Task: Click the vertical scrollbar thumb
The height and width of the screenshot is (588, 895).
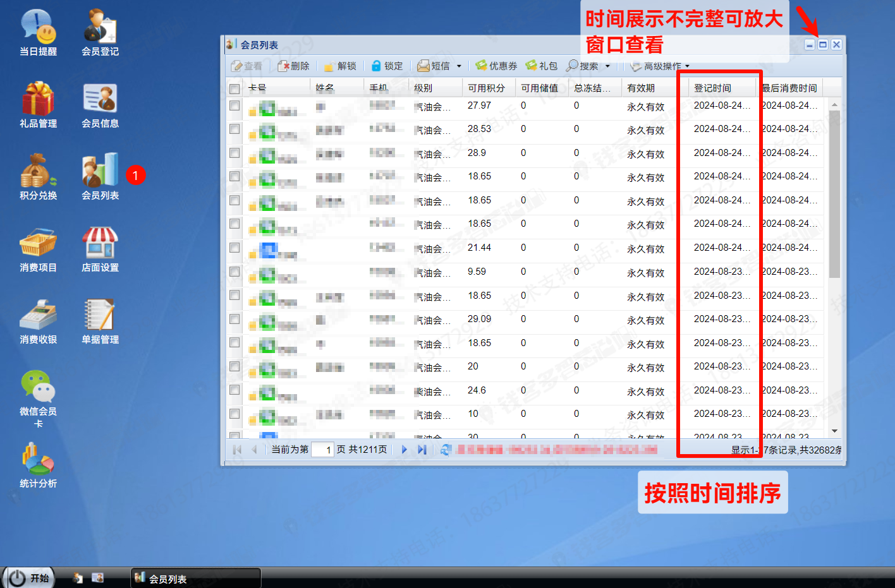Action: point(834,194)
